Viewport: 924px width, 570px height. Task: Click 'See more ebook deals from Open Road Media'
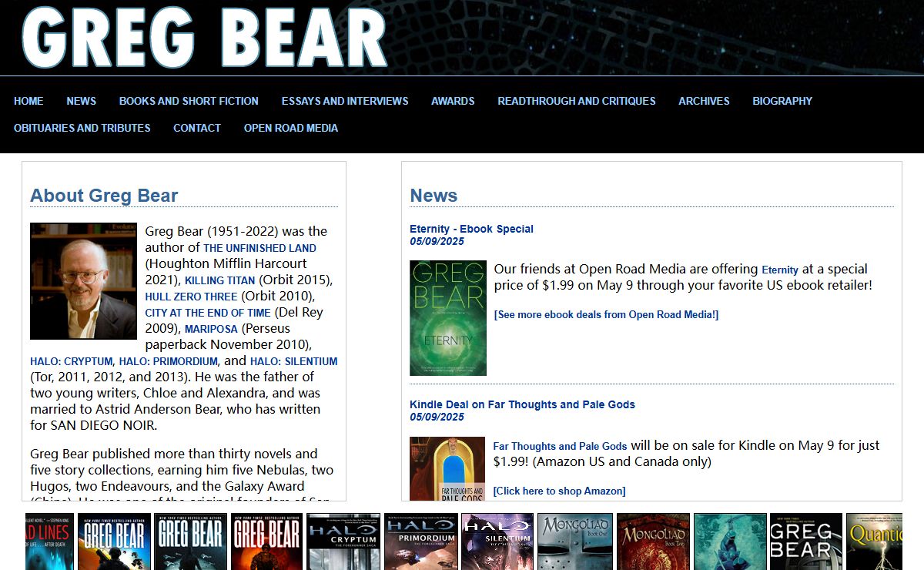(606, 314)
